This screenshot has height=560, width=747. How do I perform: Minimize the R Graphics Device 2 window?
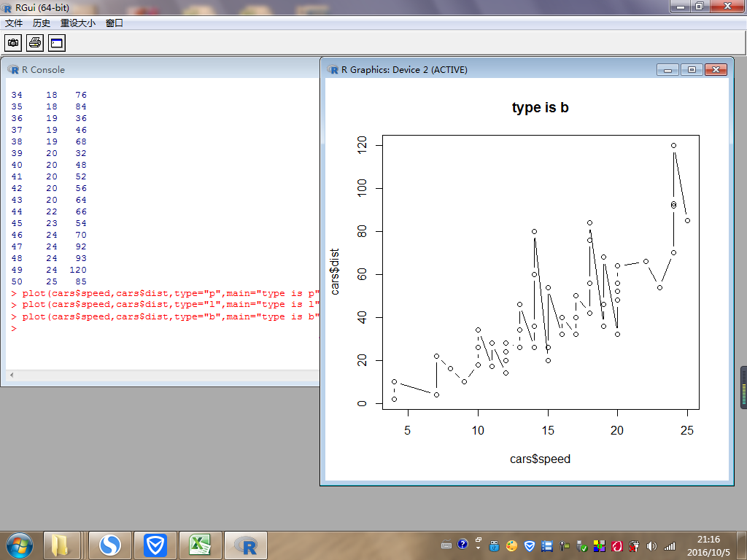tap(667, 70)
